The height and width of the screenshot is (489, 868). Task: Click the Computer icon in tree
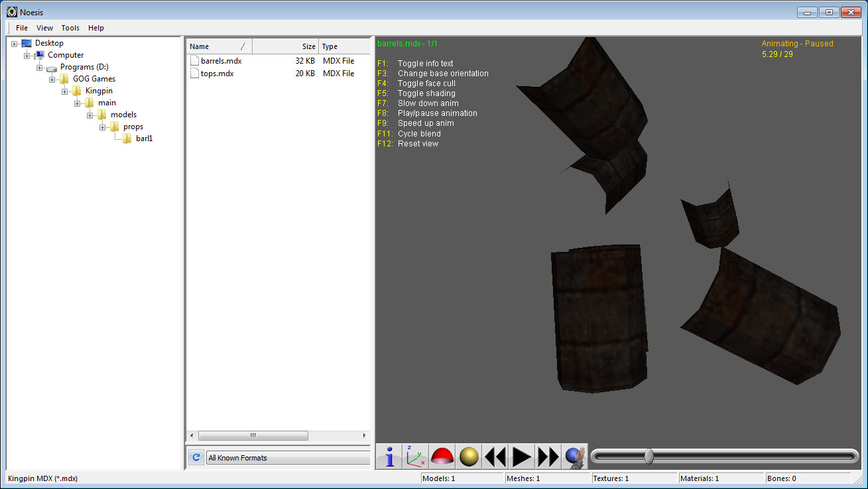click(x=39, y=55)
